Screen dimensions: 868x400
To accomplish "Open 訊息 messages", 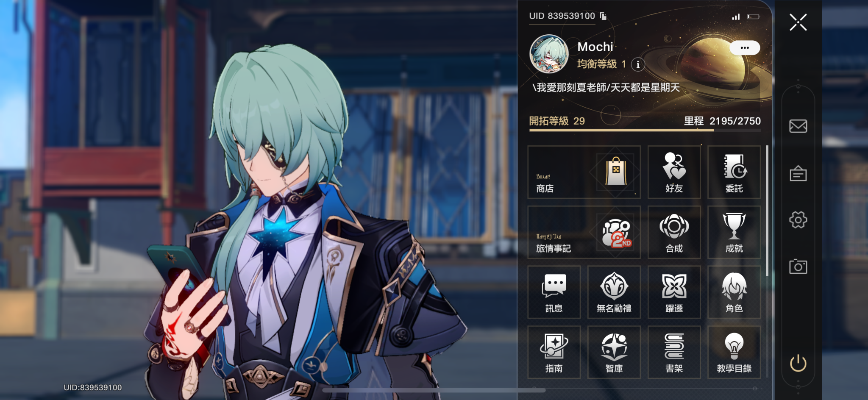I will (x=554, y=292).
